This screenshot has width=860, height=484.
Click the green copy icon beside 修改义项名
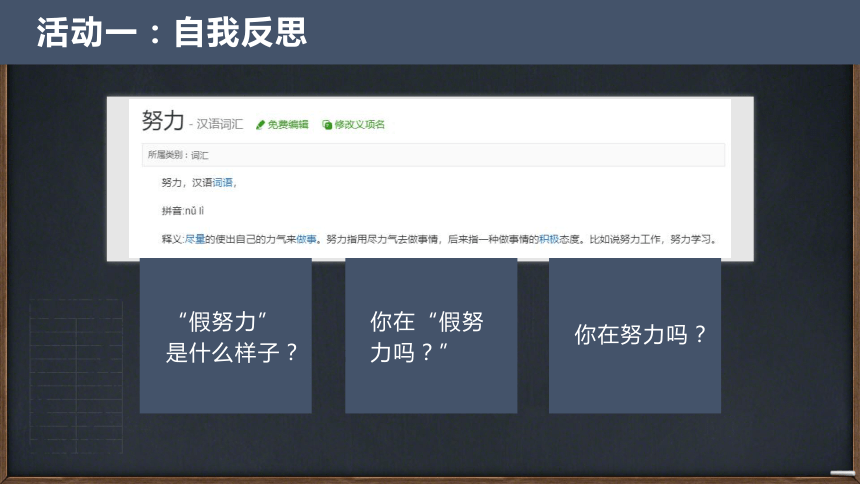point(327,125)
